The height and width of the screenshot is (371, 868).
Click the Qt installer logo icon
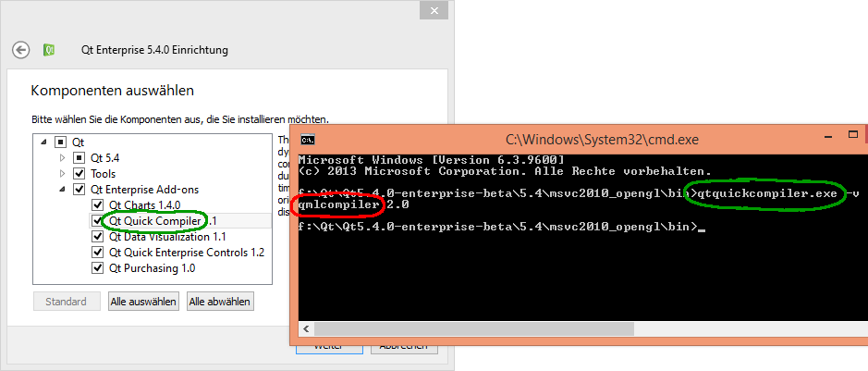53,50
